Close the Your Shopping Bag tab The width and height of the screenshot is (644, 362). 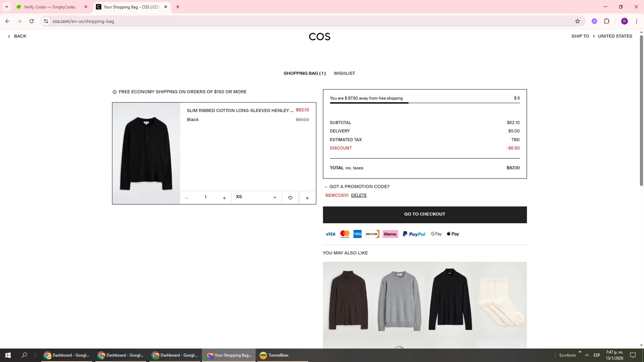pyautogui.click(x=166, y=7)
